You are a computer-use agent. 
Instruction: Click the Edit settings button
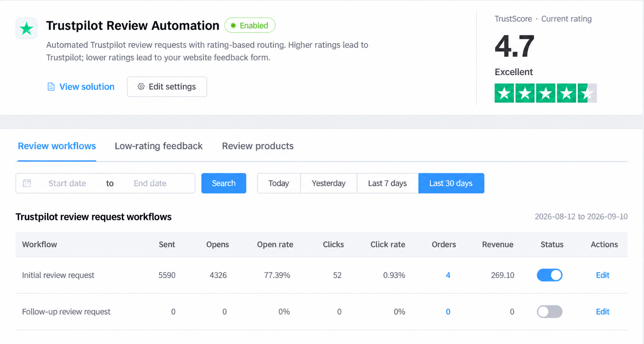tap(167, 87)
